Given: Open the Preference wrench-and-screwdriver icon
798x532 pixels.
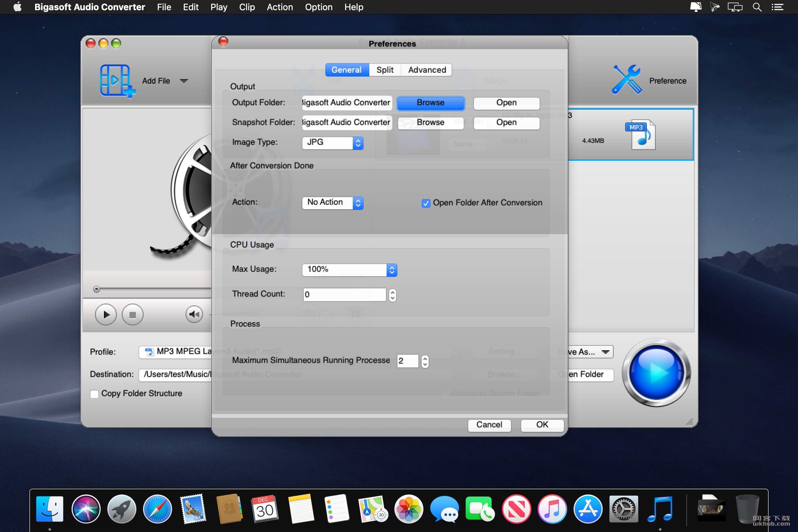Looking at the screenshot, I should pyautogui.click(x=626, y=80).
